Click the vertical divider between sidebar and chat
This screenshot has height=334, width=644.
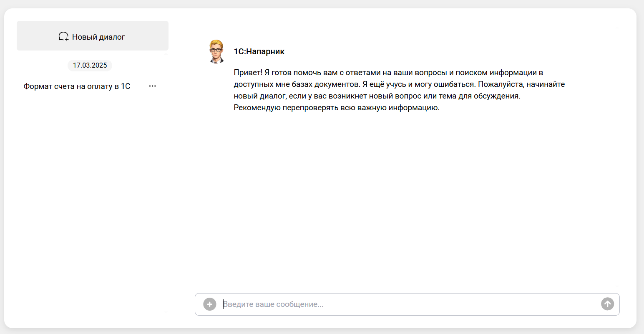(182, 167)
